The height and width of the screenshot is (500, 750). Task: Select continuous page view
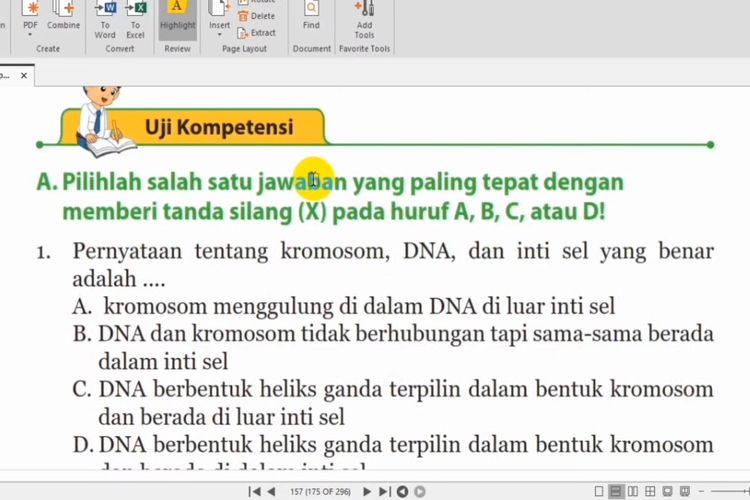pos(616,491)
